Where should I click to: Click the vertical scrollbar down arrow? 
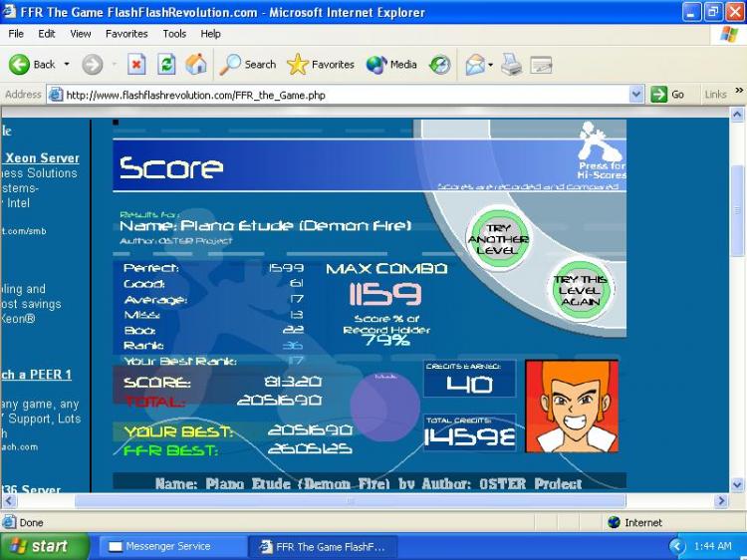pos(737,485)
